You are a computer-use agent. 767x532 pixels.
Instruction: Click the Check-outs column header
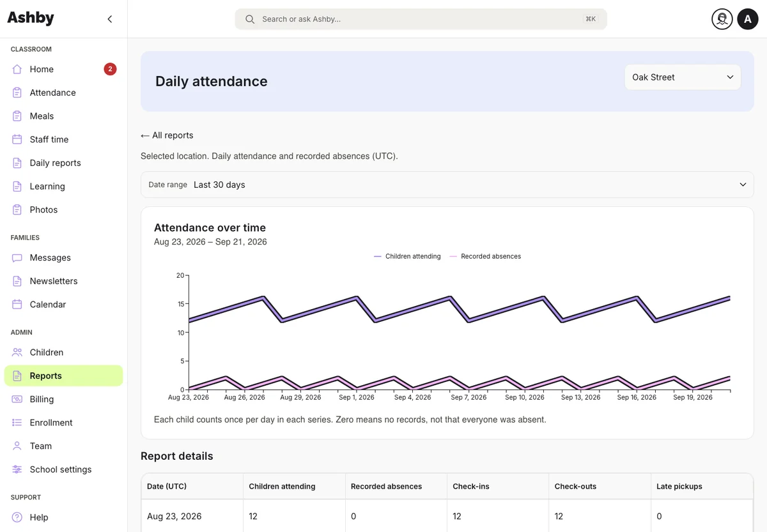(x=600, y=487)
